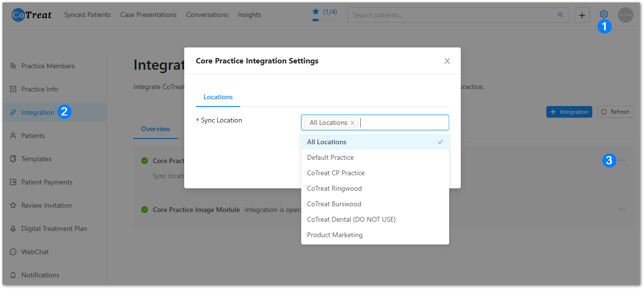Click the Notifications sidebar item
Screen dimensions: 644x289
[40, 275]
